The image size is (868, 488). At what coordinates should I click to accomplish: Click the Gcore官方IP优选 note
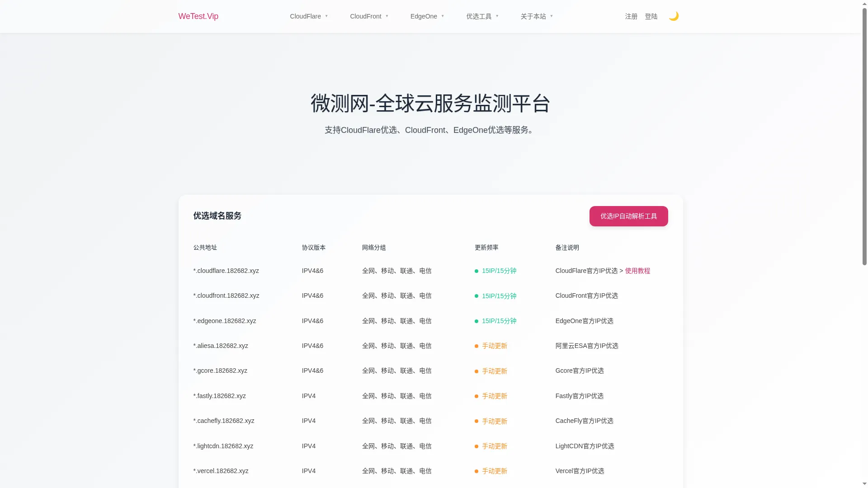click(580, 371)
